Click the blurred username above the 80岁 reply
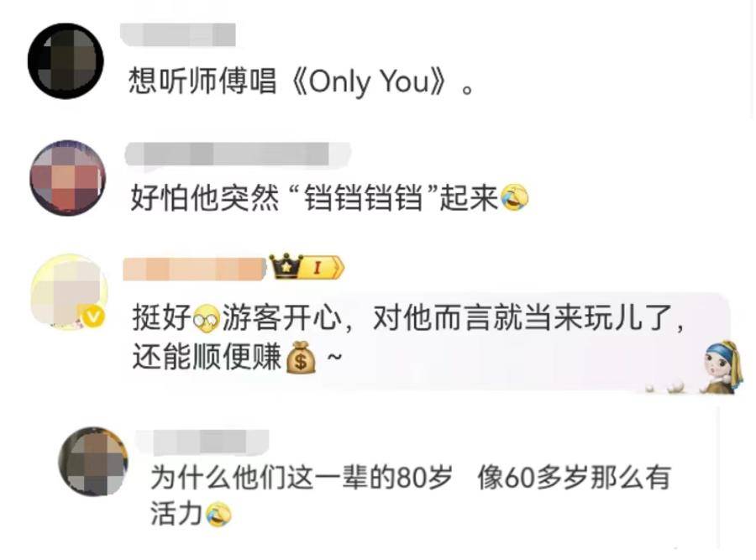This screenshot has height=560, width=756. pyautogui.click(x=202, y=442)
